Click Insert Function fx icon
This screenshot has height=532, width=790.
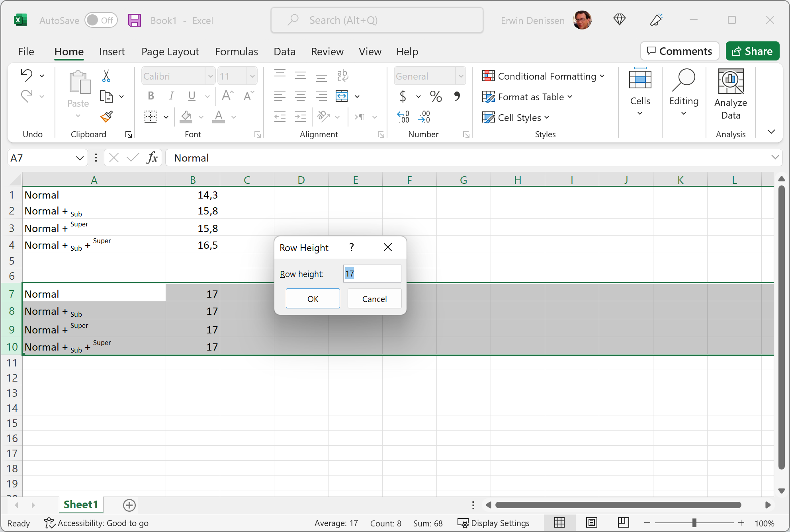click(x=152, y=158)
